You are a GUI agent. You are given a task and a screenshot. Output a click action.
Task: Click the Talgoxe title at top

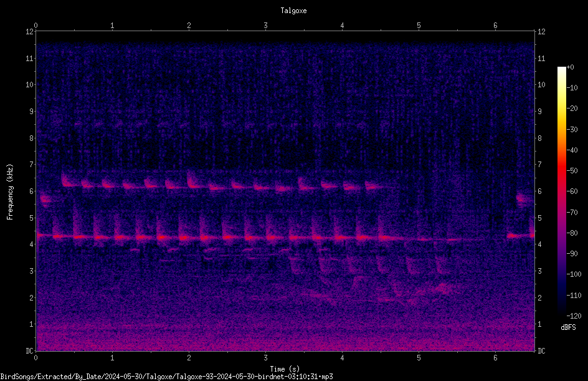[293, 11]
